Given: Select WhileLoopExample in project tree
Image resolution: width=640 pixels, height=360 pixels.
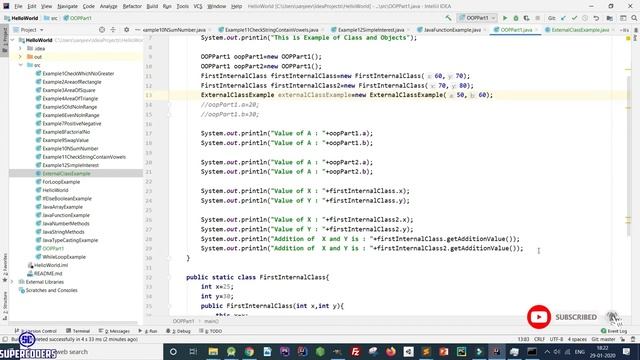Looking at the screenshot, I should coord(64,257).
